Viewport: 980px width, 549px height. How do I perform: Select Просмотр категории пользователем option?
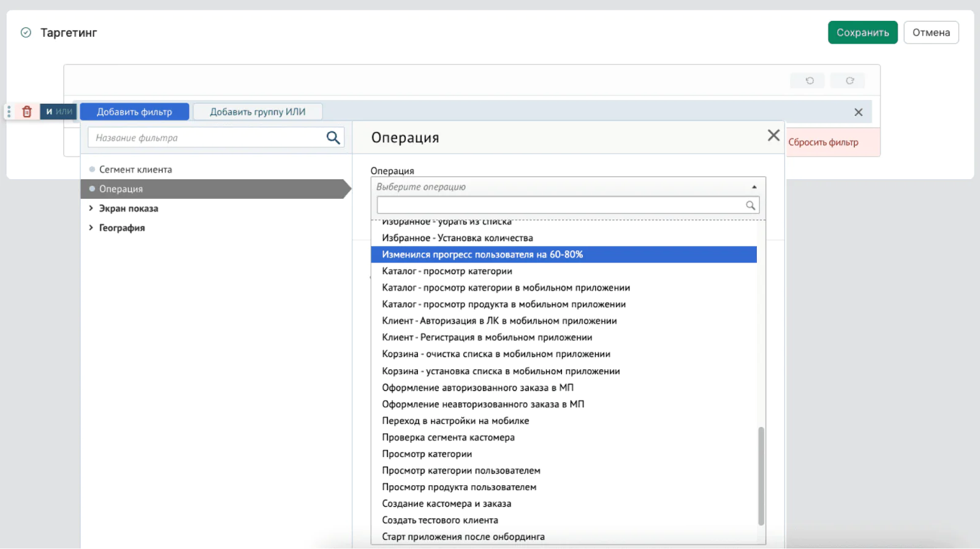click(x=564, y=470)
